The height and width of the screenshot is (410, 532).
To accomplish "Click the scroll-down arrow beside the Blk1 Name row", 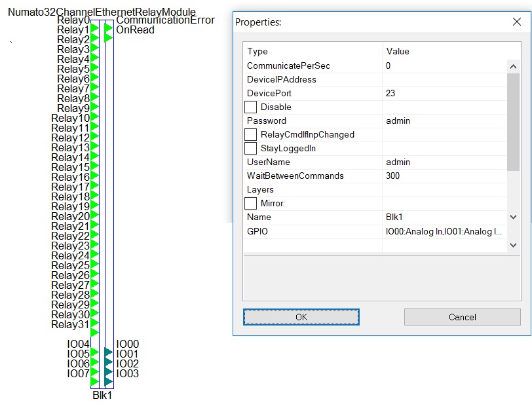I will pyautogui.click(x=514, y=217).
